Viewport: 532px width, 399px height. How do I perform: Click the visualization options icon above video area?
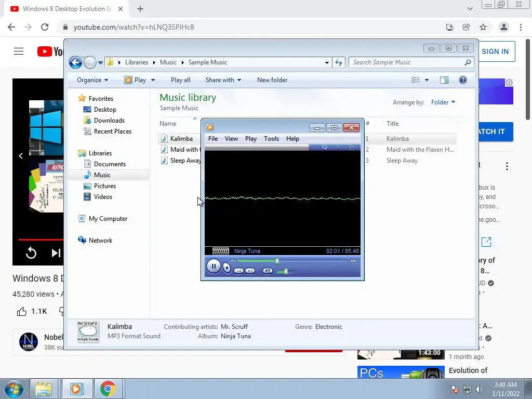point(325,147)
